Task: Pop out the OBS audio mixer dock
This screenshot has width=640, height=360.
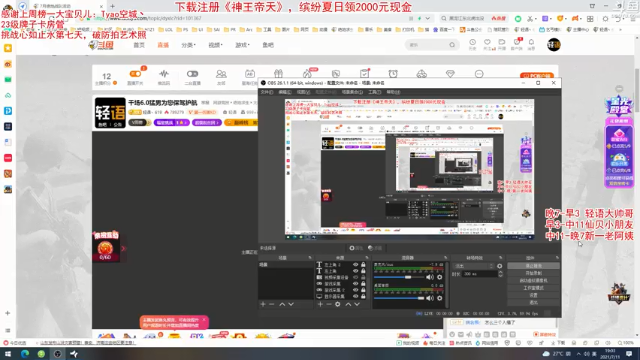Action: pyautogui.click(x=445, y=258)
